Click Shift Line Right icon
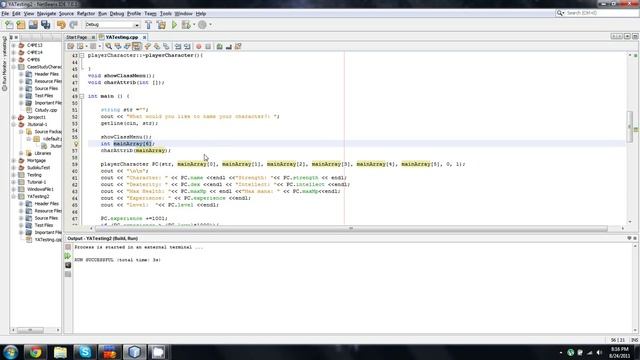 pos(187,47)
